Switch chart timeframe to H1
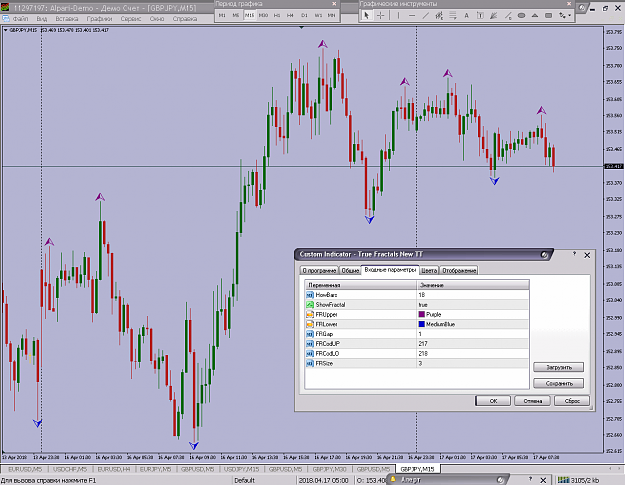 (x=277, y=15)
